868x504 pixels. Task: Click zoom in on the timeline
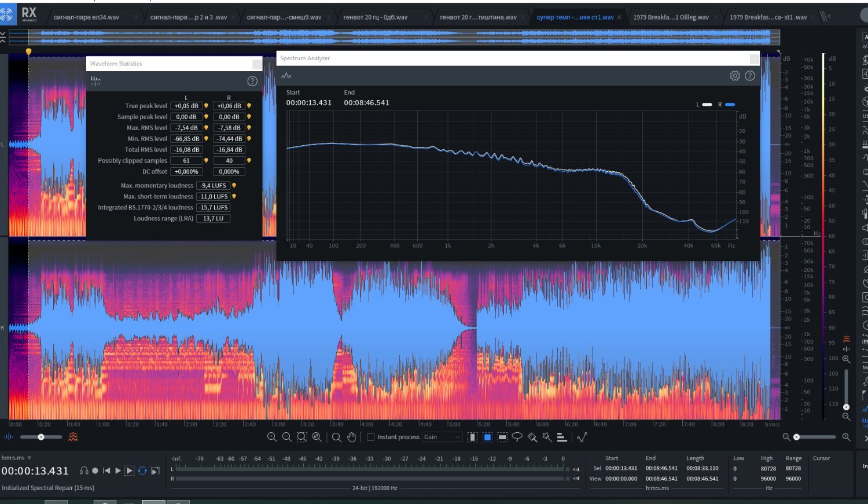[272, 437]
